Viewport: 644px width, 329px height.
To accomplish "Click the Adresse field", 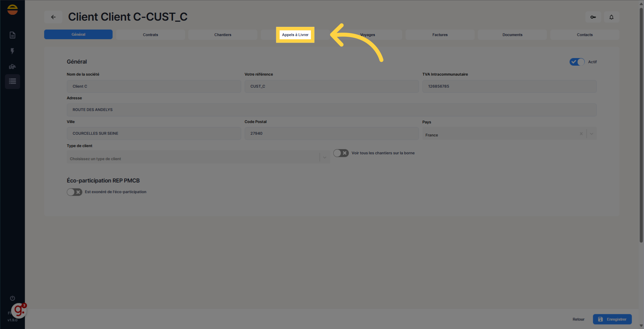I will (332, 110).
